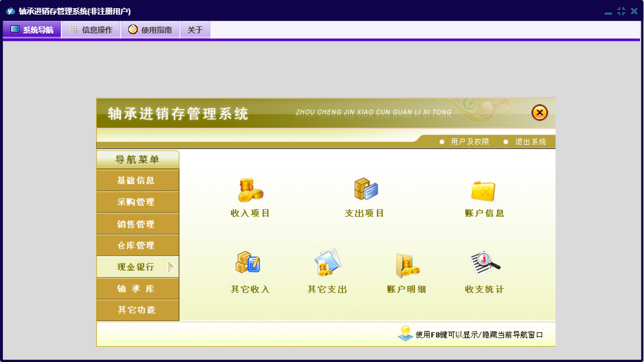Select 采购管理 in navigation menu
This screenshot has width=644, height=362.
[x=136, y=202]
